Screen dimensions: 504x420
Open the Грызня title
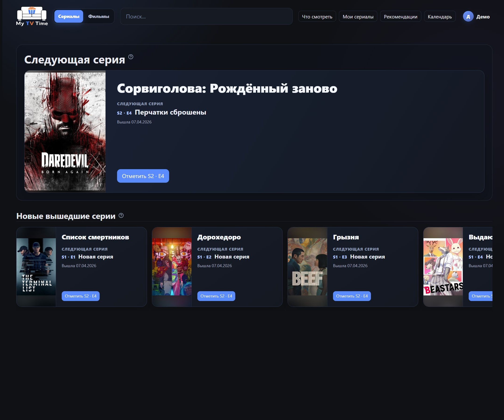(x=346, y=237)
